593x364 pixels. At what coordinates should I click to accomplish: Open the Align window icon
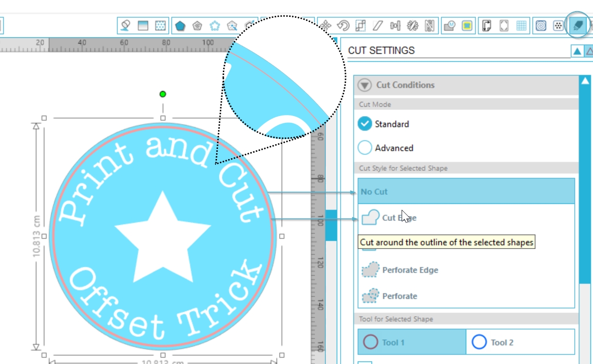click(x=395, y=26)
